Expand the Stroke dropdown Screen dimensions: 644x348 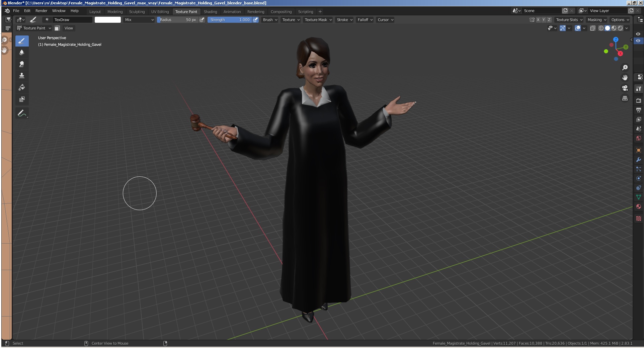point(344,20)
